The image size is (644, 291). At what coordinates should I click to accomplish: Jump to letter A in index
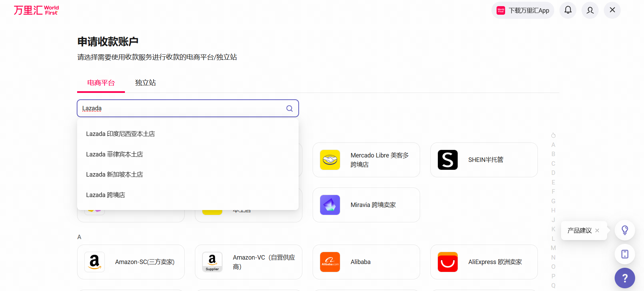click(x=553, y=145)
